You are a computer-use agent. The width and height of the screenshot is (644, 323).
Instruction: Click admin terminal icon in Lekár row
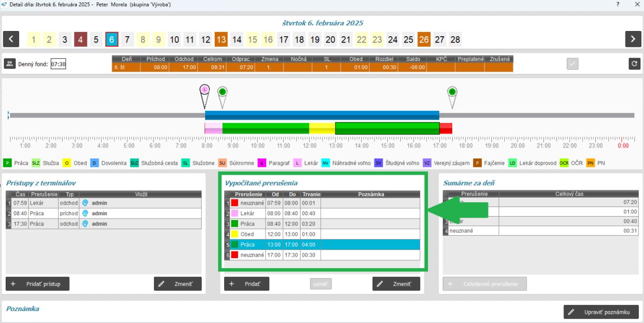(85, 203)
